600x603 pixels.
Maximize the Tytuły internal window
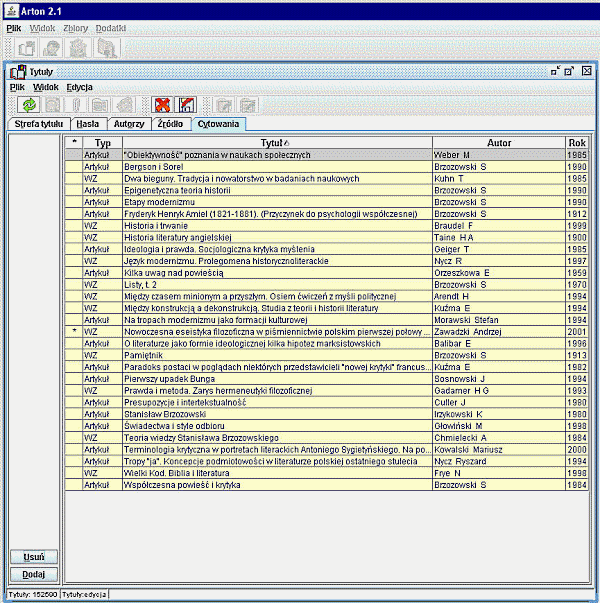pyautogui.click(x=569, y=71)
